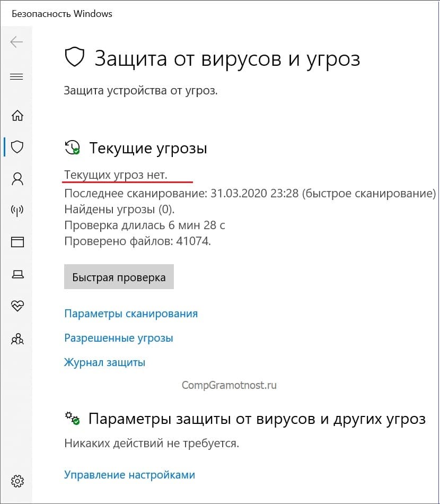Open Account protection person icon
440x504 pixels.
pyautogui.click(x=17, y=179)
